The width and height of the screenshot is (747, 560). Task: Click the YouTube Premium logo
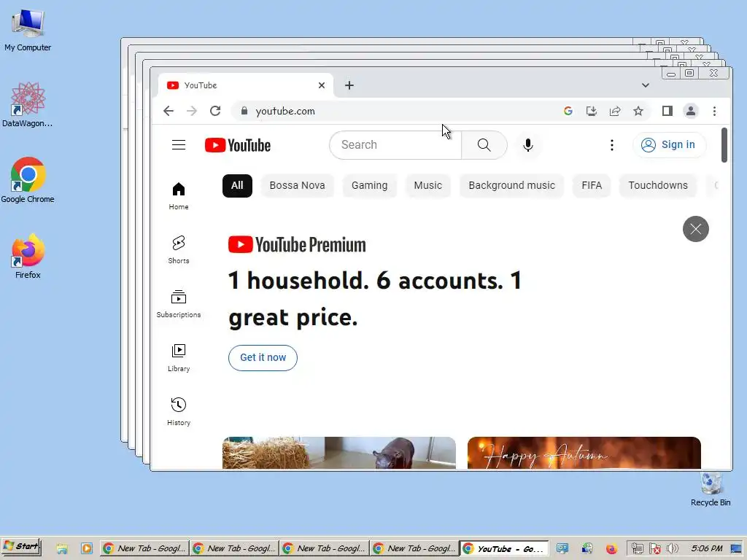point(297,245)
